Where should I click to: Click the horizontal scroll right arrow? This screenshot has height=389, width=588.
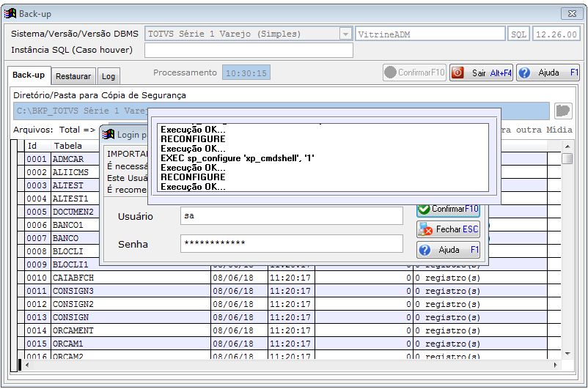pos(556,365)
